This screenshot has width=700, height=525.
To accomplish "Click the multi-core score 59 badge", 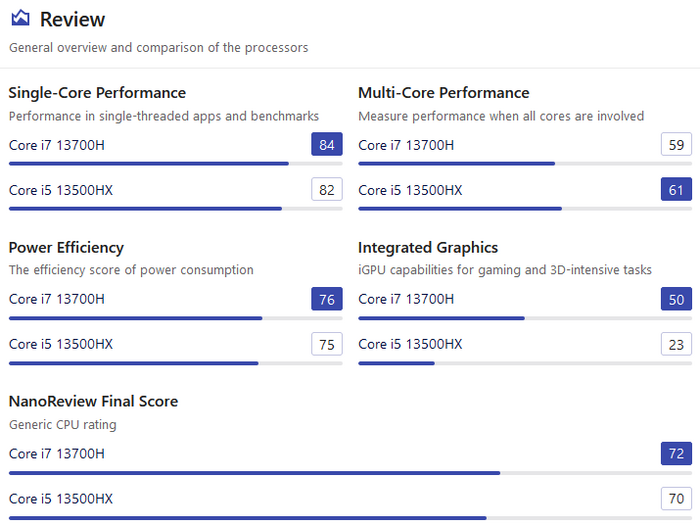I will tap(676, 144).
